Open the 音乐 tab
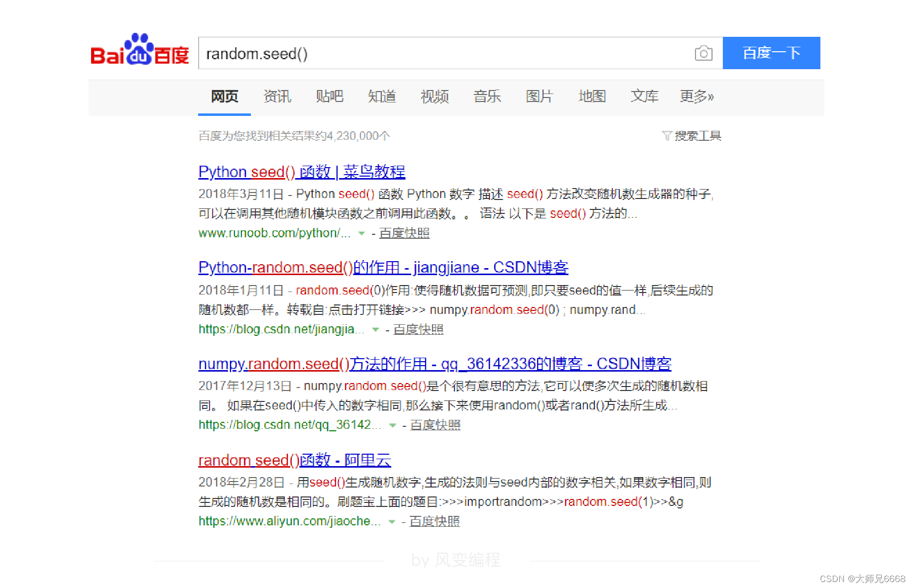Viewport: 913px width, 588px height. [x=487, y=96]
